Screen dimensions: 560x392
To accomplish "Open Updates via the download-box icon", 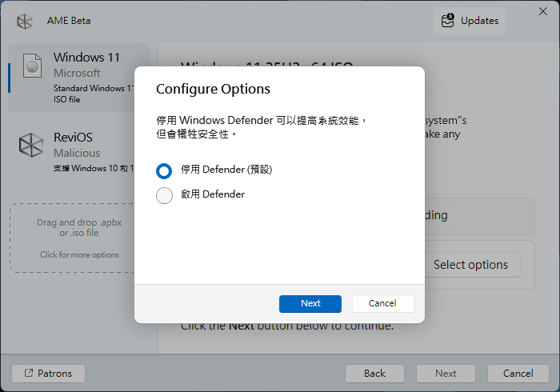I will pos(447,21).
